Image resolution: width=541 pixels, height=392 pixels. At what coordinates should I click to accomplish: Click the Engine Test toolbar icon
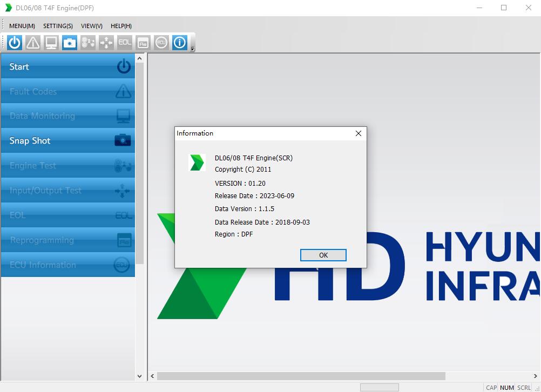pyautogui.click(x=88, y=43)
